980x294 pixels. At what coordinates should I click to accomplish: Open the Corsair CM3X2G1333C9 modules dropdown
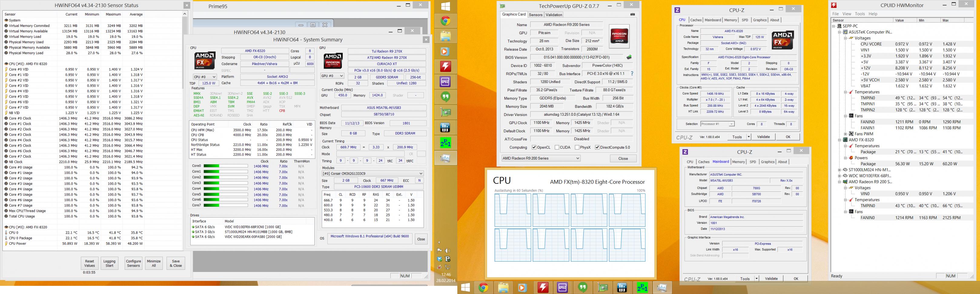pyautogui.click(x=372, y=173)
